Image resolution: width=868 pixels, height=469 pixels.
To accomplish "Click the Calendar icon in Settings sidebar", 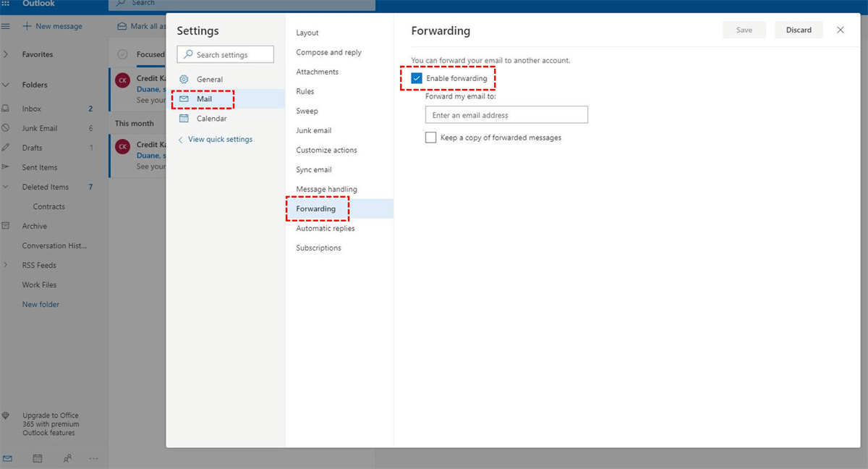I will coord(184,119).
